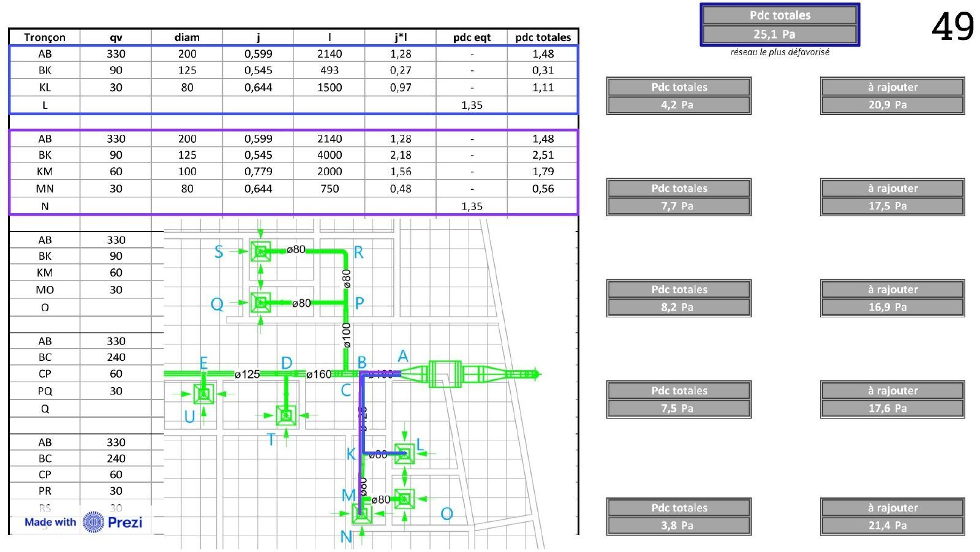Click the à rajouter 21,4 Pa value
This screenshot has width=980, height=552.
click(x=892, y=525)
